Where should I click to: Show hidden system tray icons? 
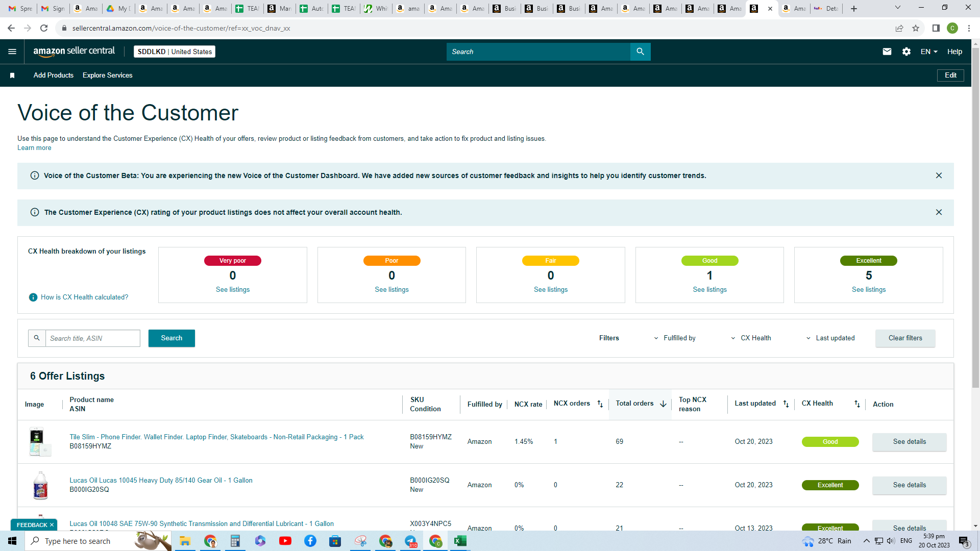click(x=867, y=541)
